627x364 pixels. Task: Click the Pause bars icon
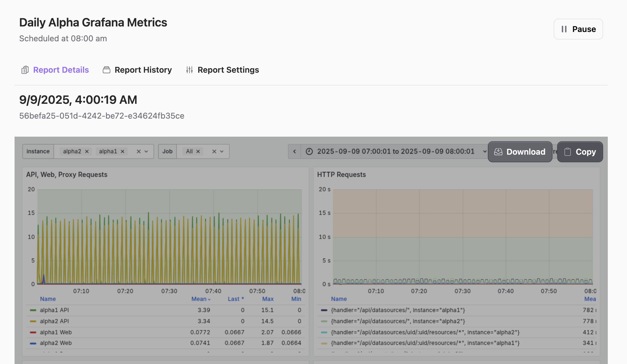point(564,29)
